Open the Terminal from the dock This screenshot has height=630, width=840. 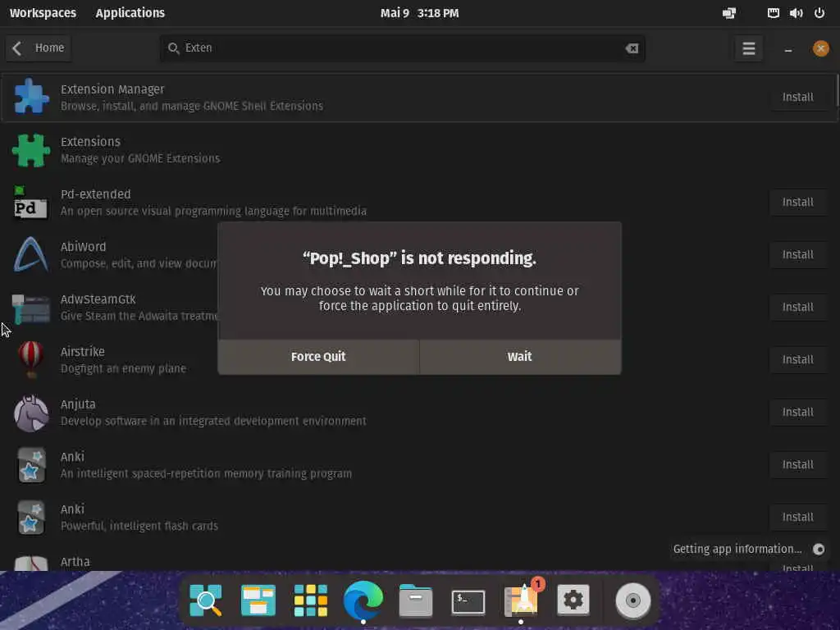(468, 601)
